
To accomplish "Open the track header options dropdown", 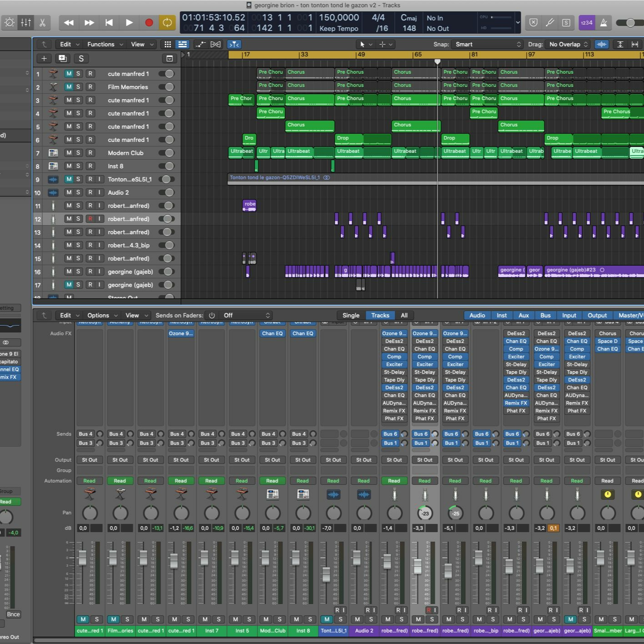I will 170,59.
